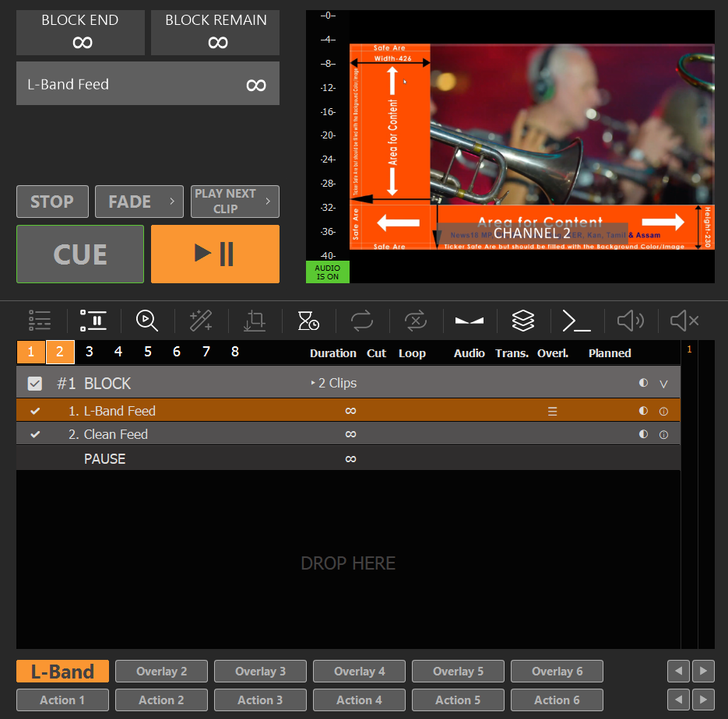Click the crossed-arrows shuffle toolbar icon
The height and width of the screenshot is (719, 728).
tap(416, 321)
